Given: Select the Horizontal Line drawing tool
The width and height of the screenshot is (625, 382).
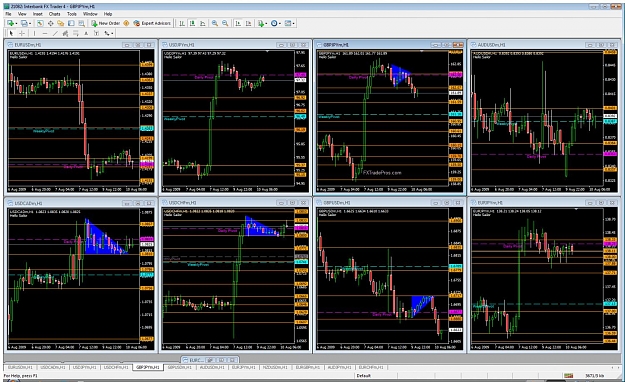Looking at the screenshot, I should tap(45, 33).
